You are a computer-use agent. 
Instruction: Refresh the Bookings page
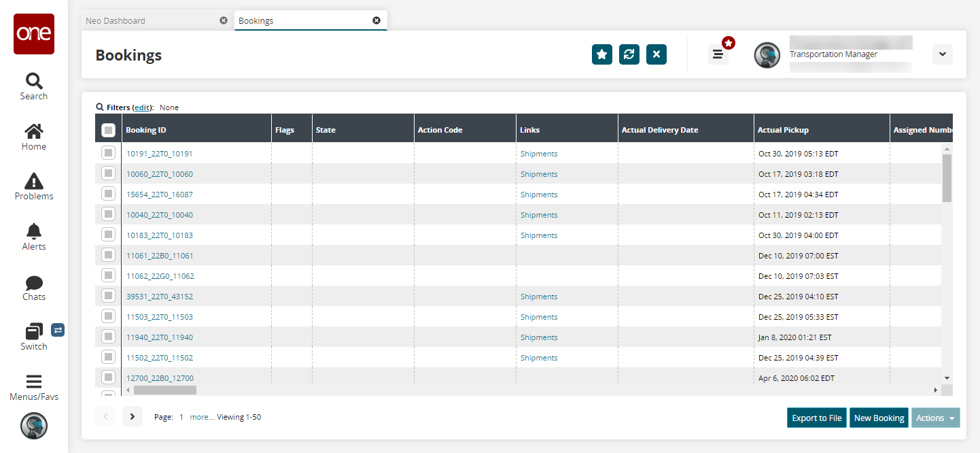coord(629,54)
